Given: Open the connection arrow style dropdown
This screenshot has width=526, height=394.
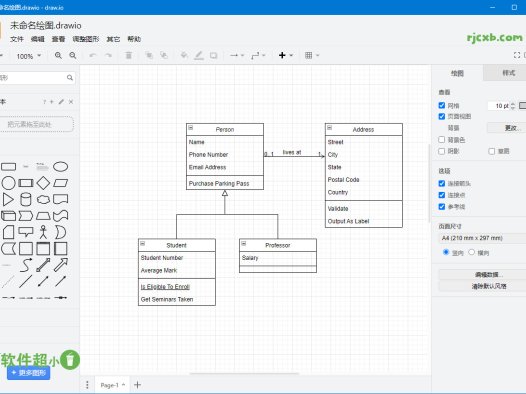Looking at the screenshot, I should 237,55.
